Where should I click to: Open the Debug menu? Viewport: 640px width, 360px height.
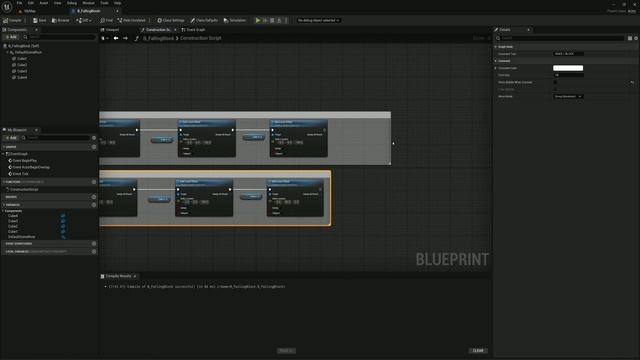pos(72,3)
